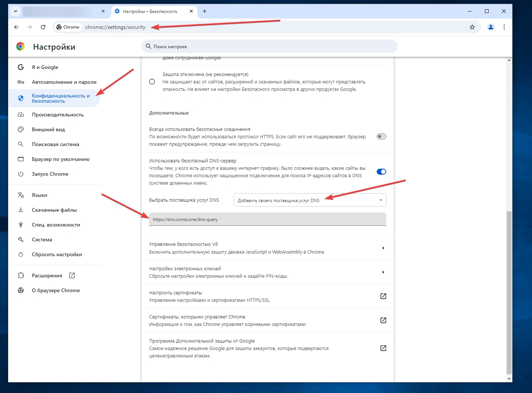The image size is (532, 393).
Task: Click the forward navigation arrow
Action: tap(30, 27)
